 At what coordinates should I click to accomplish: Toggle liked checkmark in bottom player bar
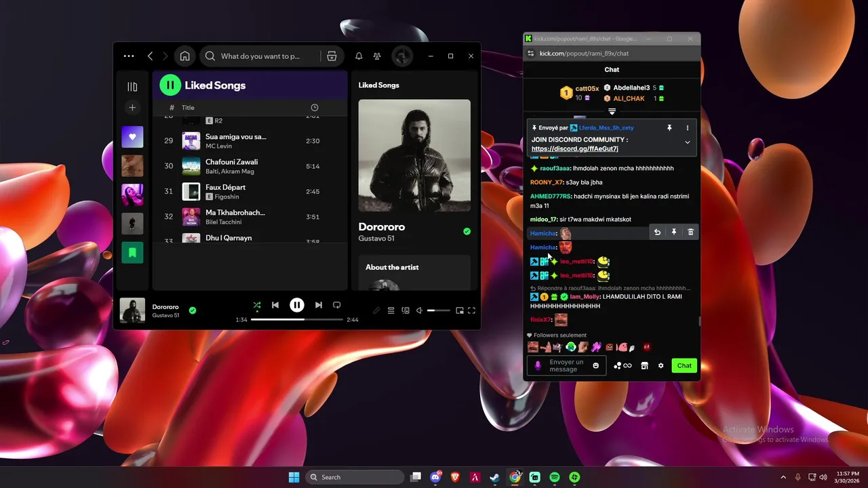point(193,310)
